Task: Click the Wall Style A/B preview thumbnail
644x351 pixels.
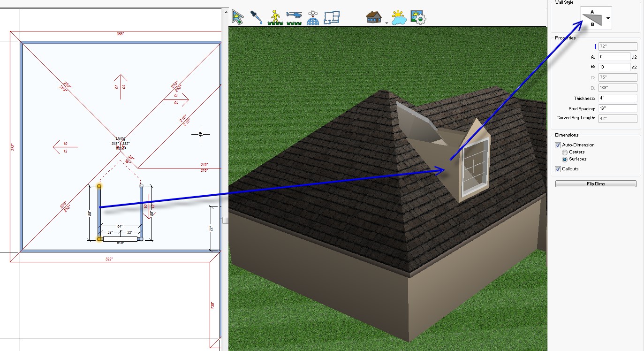Action: 592,18
